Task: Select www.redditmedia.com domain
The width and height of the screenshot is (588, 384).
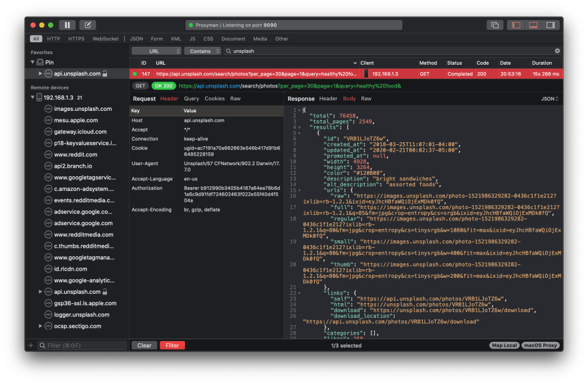Action: coord(84,234)
